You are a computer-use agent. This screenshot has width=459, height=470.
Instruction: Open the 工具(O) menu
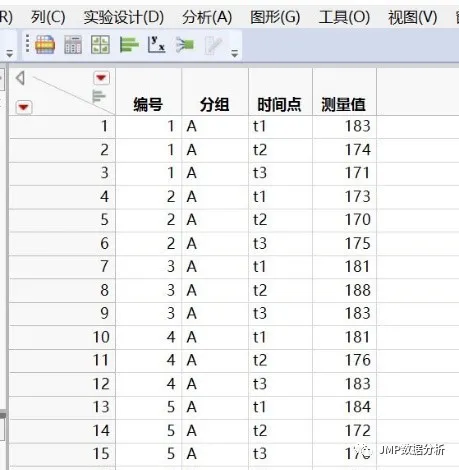[344, 17]
